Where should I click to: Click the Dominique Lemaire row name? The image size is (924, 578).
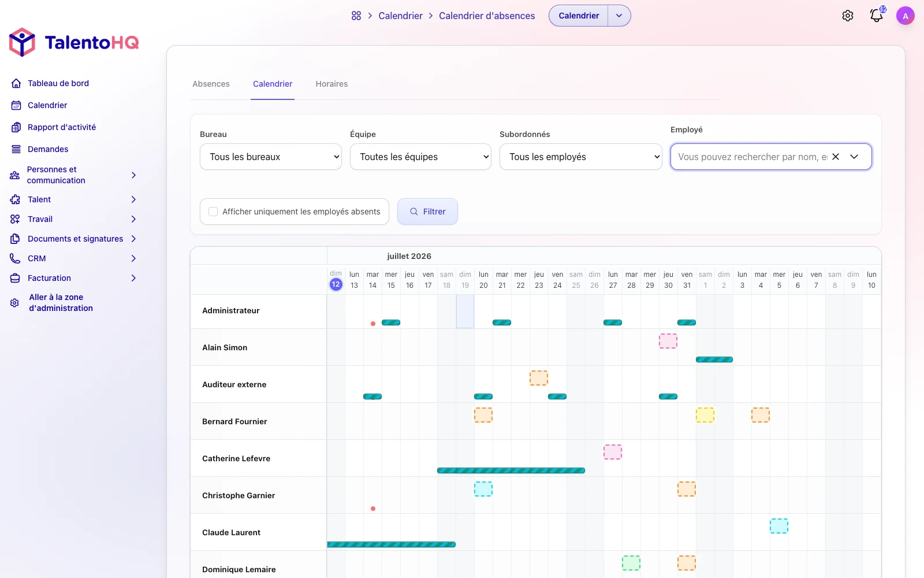click(239, 570)
